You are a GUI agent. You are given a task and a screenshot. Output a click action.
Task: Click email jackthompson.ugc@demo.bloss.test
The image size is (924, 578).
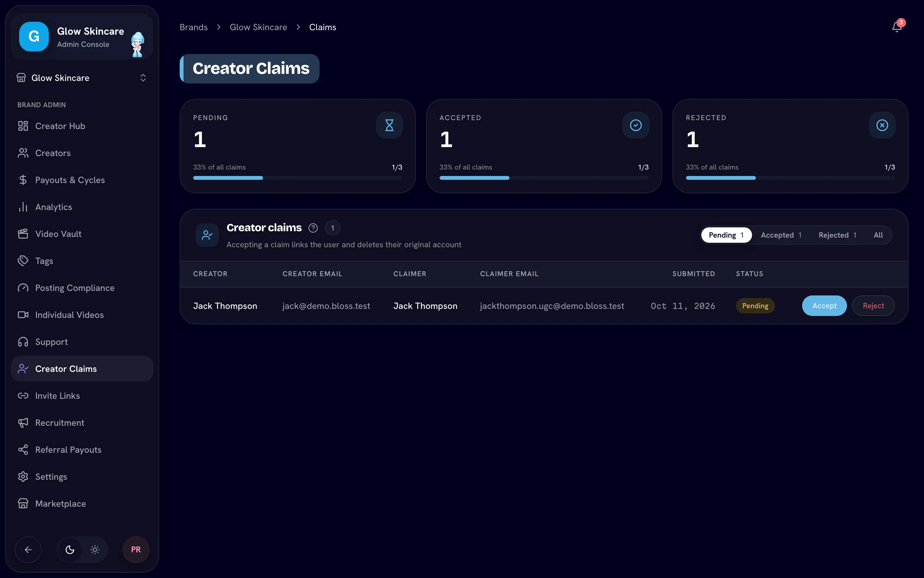pyautogui.click(x=552, y=306)
